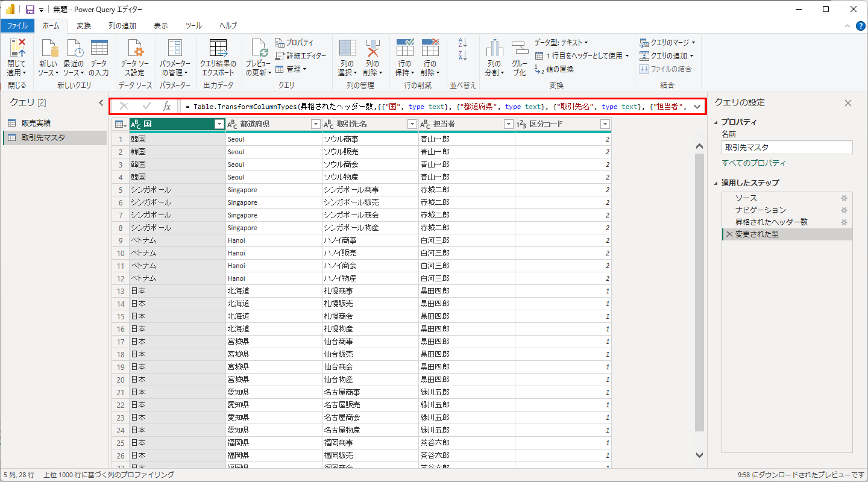Open the Data Type: Text dropdown
The image size is (868, 482).
pos(561,42)
